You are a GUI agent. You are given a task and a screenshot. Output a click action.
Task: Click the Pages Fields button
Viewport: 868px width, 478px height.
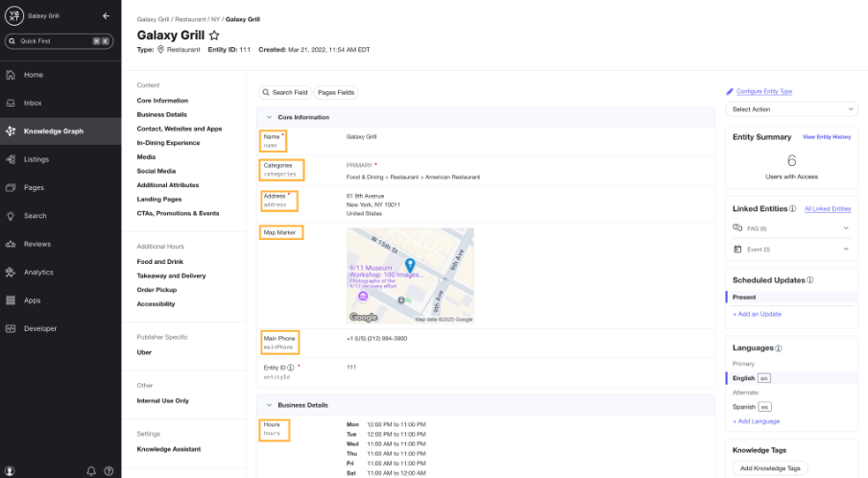point(336,92)
